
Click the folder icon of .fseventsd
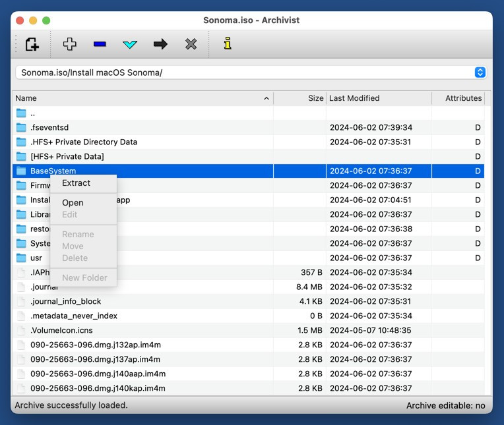[21, 127]
